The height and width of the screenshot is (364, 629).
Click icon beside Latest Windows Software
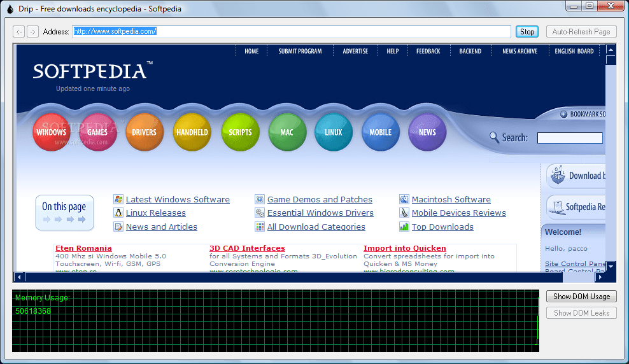coord(118,199)
